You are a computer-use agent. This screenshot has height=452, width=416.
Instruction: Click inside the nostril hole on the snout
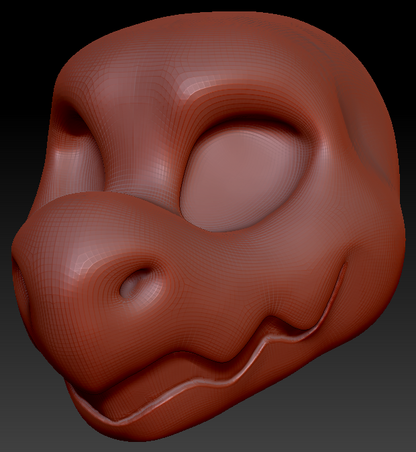click(135, 283)
